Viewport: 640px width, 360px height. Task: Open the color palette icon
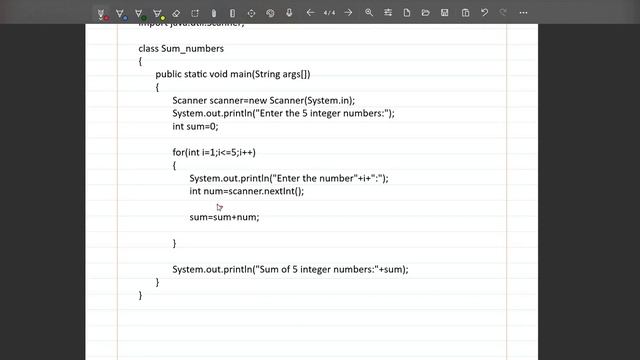270,13
